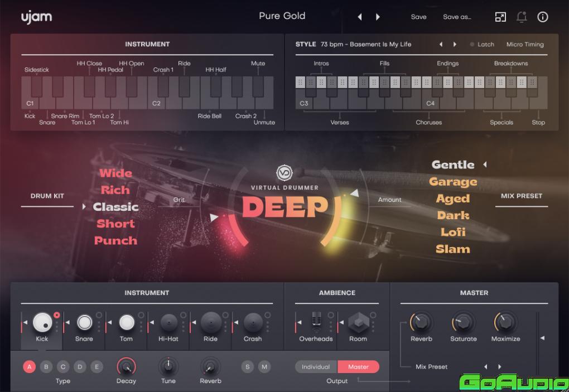The image size is (569, 392).
Task: Click the Hi-Hat cymbal icon
Action: [x=168, y=322]
